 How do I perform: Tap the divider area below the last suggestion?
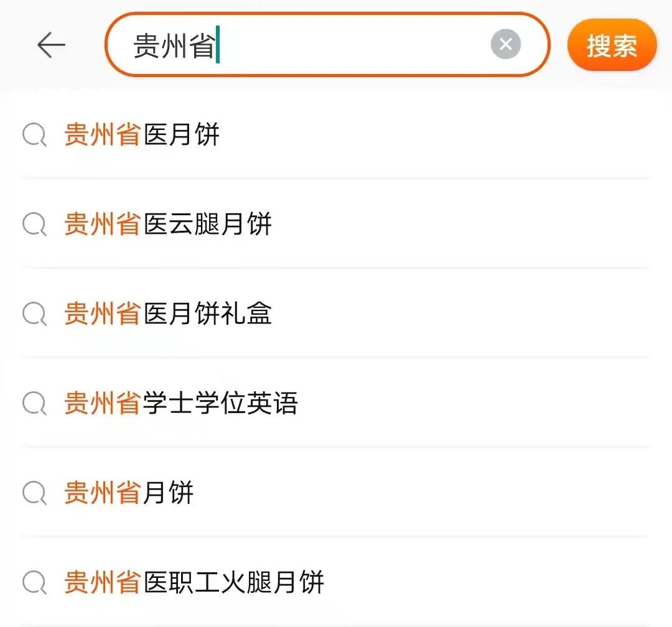[336, 616]
